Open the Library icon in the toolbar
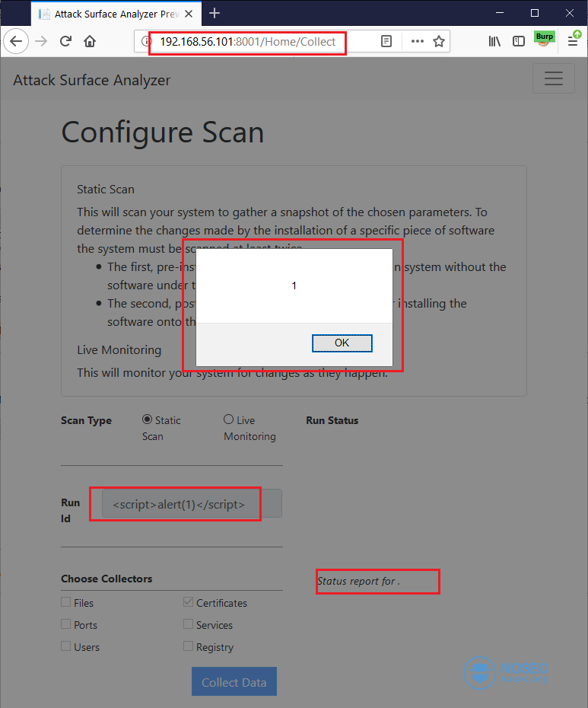 494,42
